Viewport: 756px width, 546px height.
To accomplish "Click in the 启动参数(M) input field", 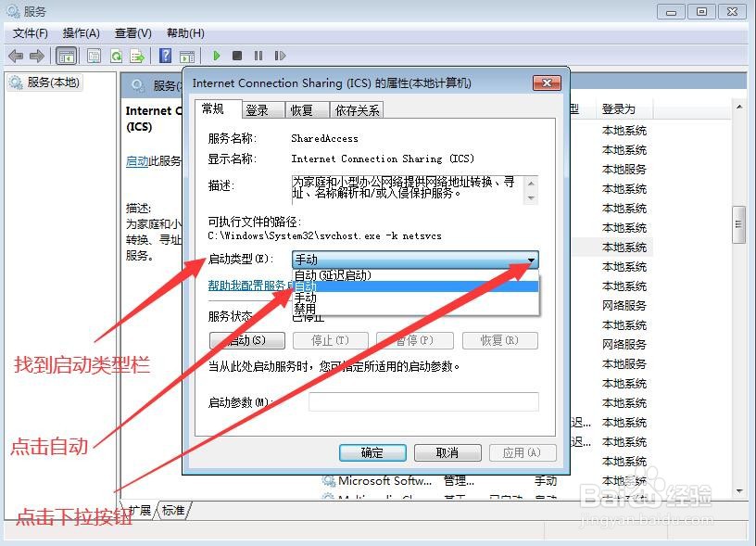I will [x=423, y=401].
